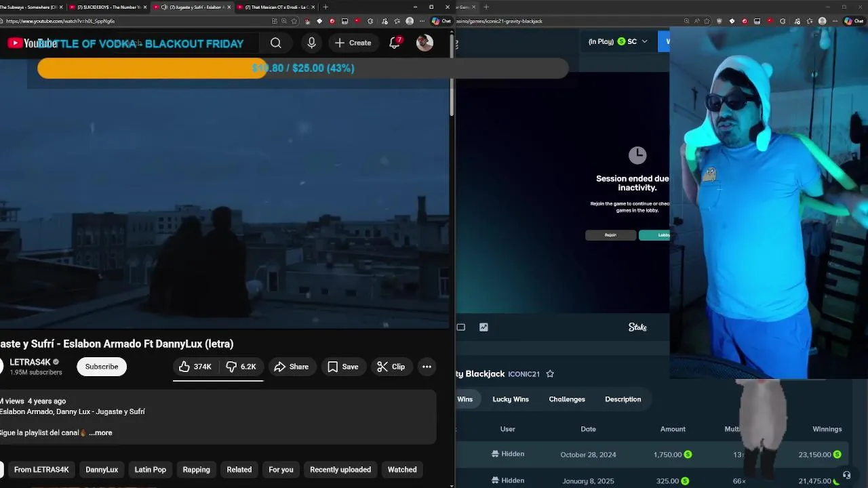Click the 23,150.00 winnings cell
868x488 pixels.
(820, 455)
